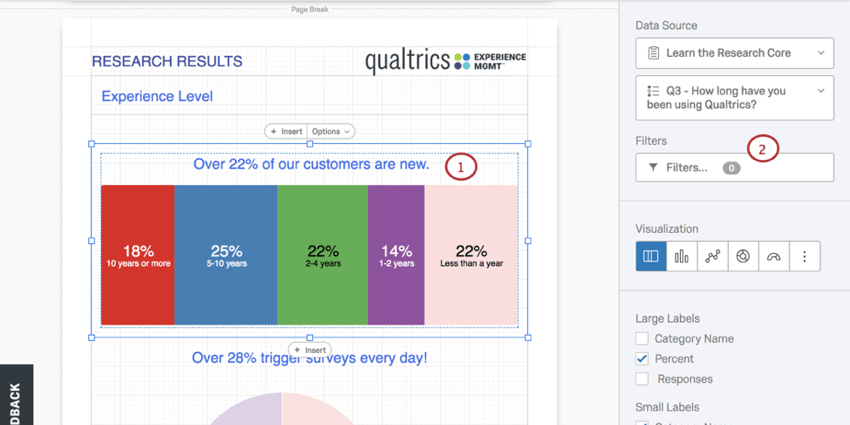Click the red 10 years or more segment
This screenshot has width=850, height=425.
click(138, 256)
